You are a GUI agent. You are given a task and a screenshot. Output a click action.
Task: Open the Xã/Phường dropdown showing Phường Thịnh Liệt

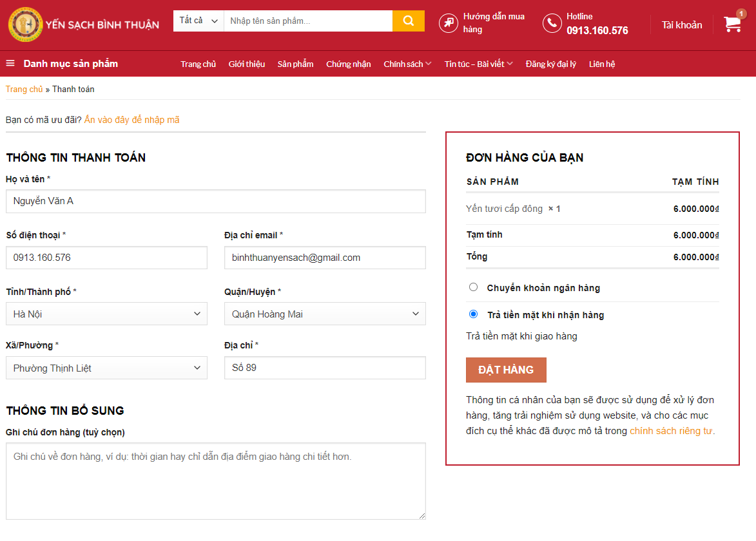point(106,368)
